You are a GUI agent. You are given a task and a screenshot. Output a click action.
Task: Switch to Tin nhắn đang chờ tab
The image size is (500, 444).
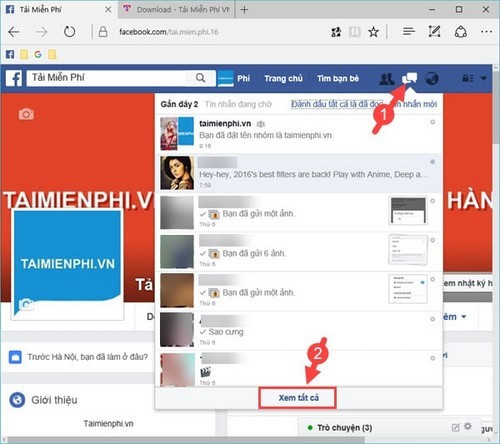point(238,104)
